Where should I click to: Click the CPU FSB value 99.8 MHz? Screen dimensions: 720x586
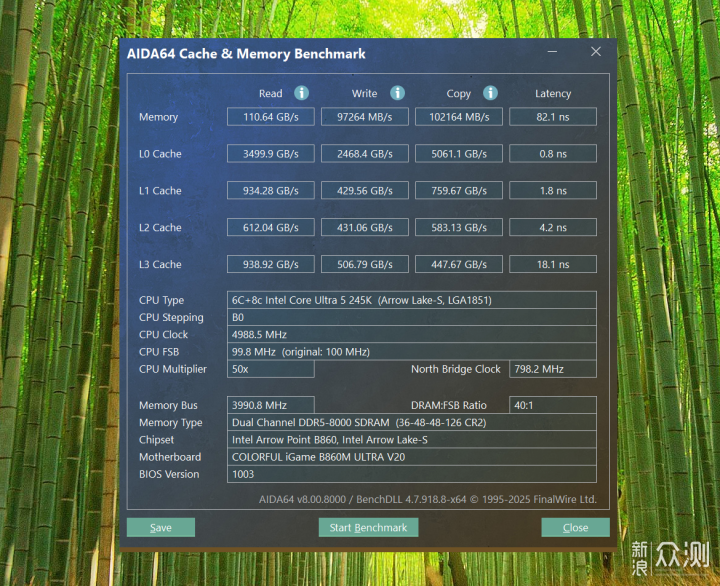pyautogui.click(x=412, y=352)
